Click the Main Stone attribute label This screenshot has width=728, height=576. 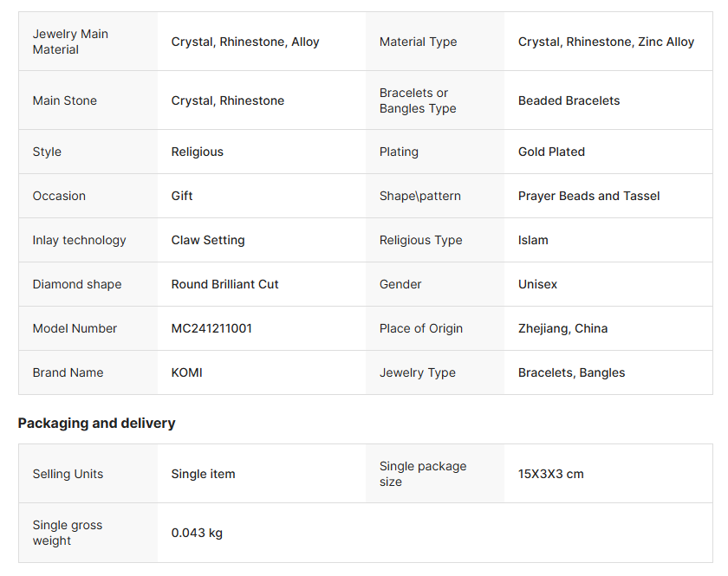coord(65,100)
